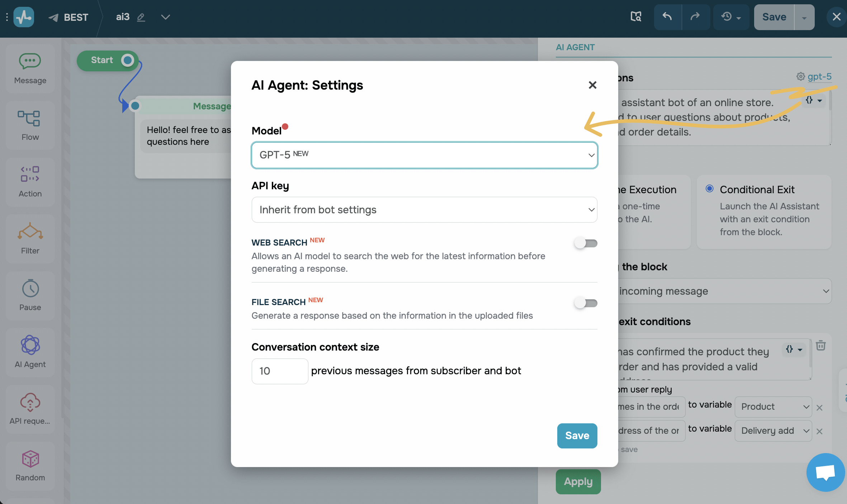Open the live chat support bubble
This screenshot has width=847, height=504.
[x=825, y=472]
